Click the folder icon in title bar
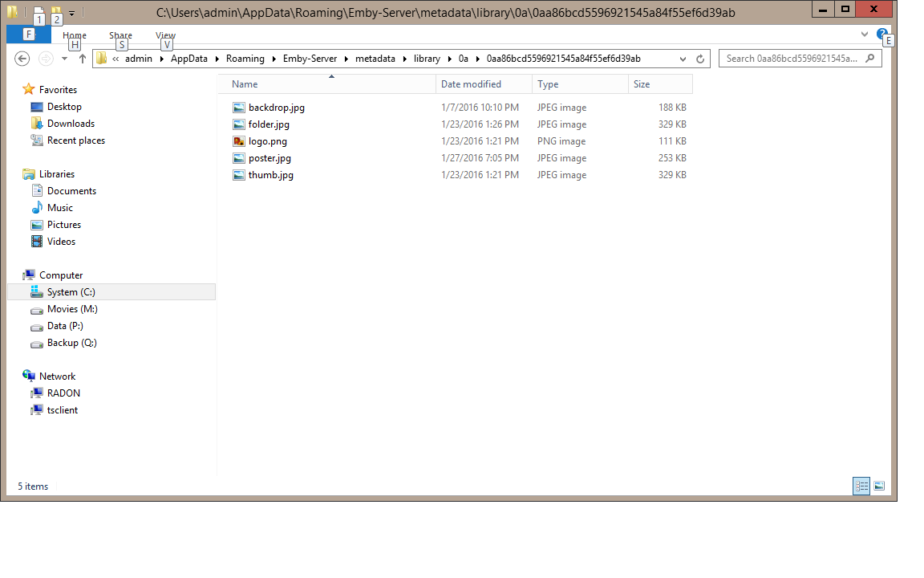Viewport: 924px width, 578px height. point(12,12)
